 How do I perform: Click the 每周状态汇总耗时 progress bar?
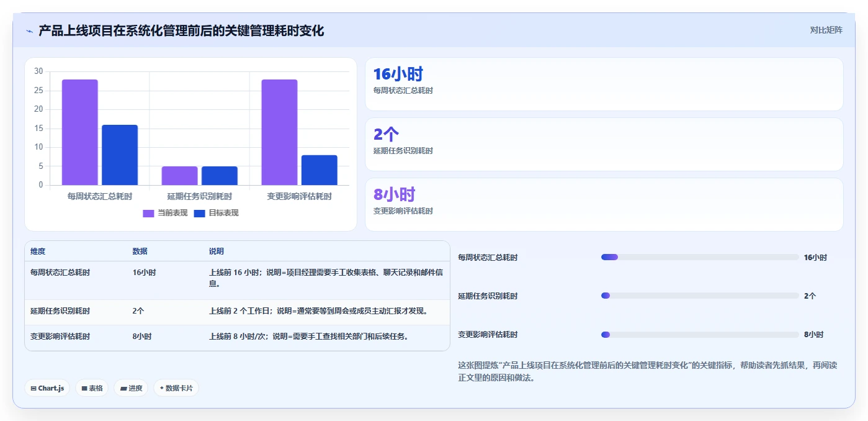pyautogui.click(x=700, y=257)
